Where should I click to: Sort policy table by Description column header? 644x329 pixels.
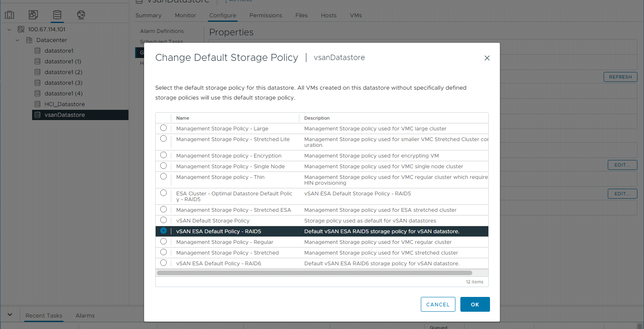point(317,118)
